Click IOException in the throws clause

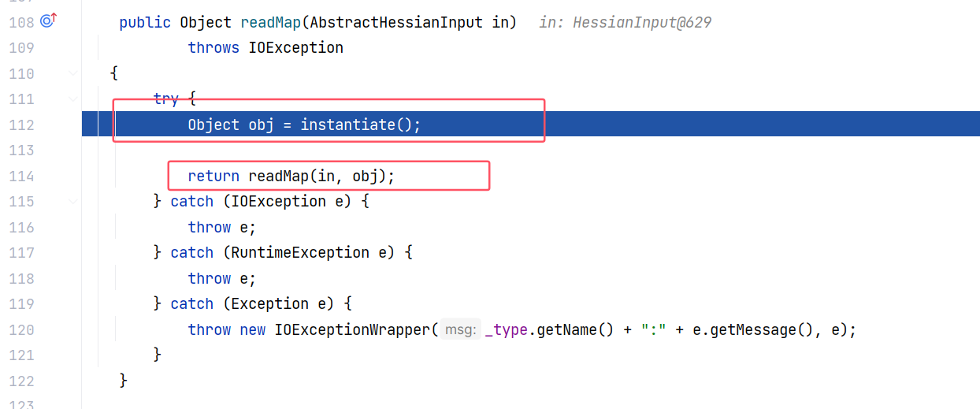pos(296,48)
